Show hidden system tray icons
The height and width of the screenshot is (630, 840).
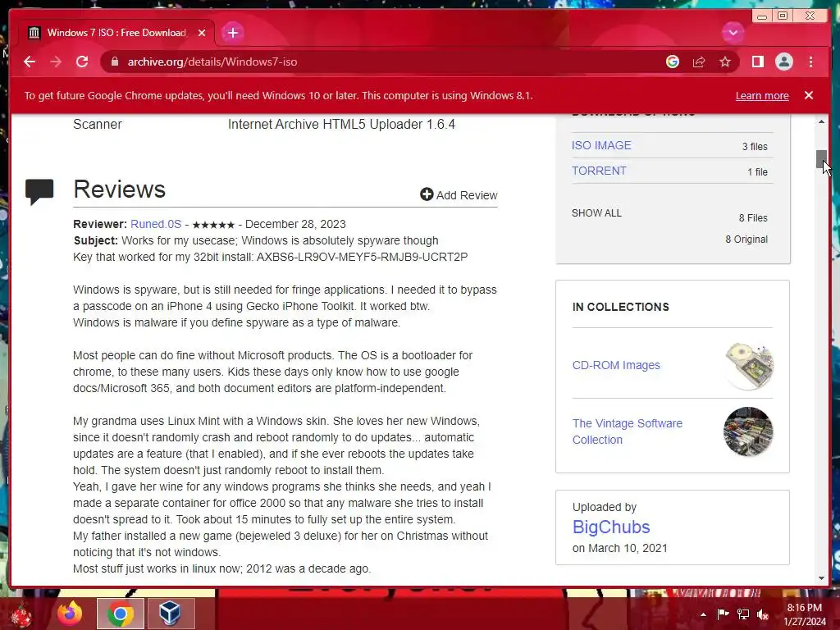pos(703,614)
